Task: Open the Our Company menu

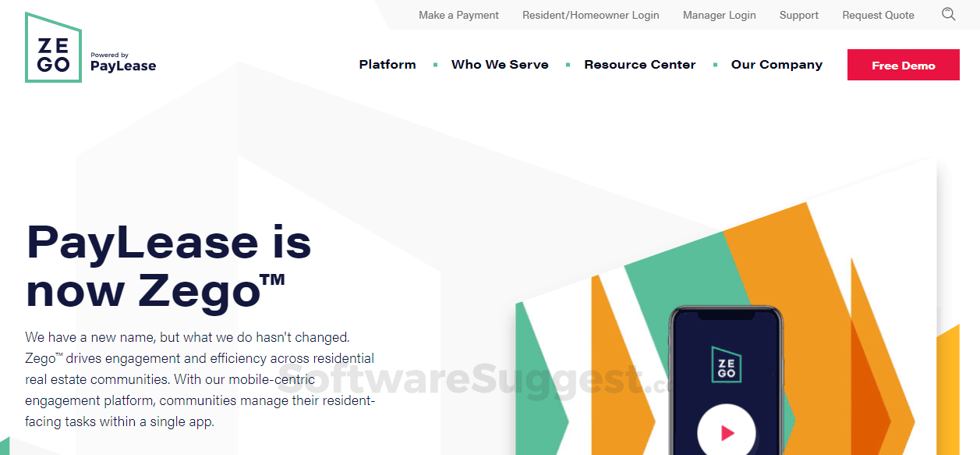Action: [777, 65]
